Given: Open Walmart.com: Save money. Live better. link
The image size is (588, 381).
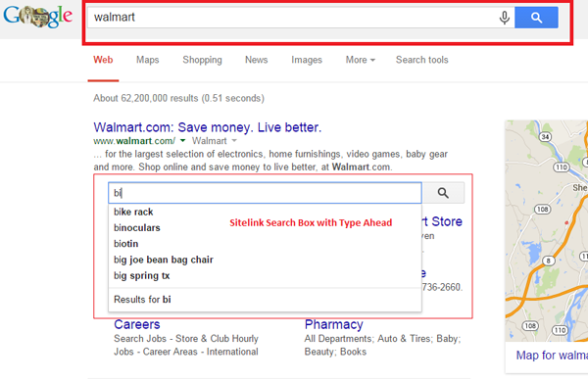Looking at the screenshot, I should [x=208, y=127].
